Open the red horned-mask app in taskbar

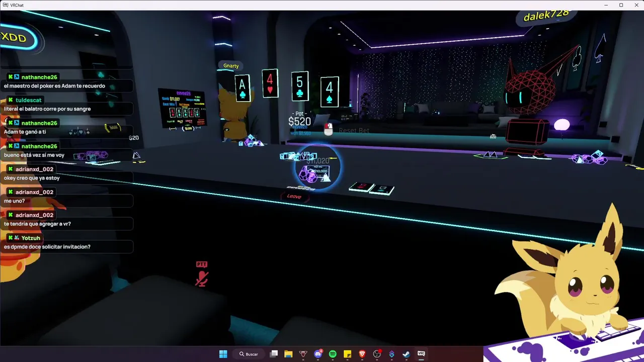click(x=303, y=354)
